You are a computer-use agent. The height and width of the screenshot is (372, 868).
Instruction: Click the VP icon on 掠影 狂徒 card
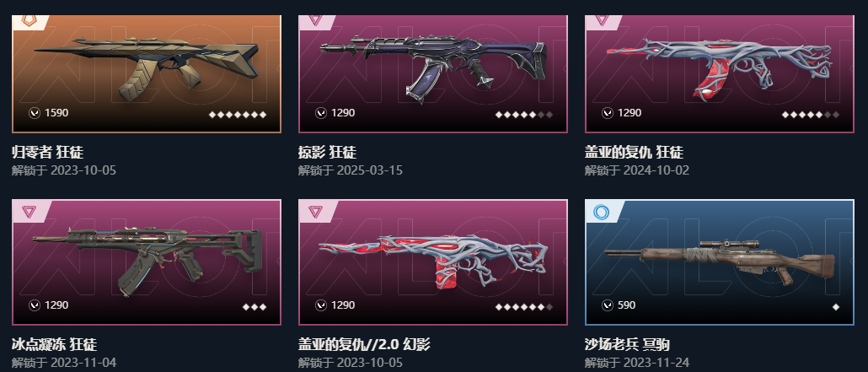click(x=321, y=113)
